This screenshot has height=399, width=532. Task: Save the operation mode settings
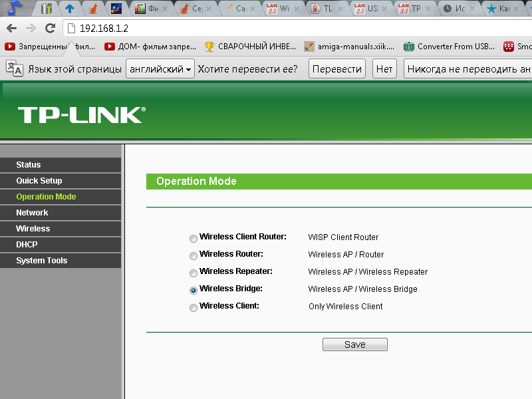355,344
